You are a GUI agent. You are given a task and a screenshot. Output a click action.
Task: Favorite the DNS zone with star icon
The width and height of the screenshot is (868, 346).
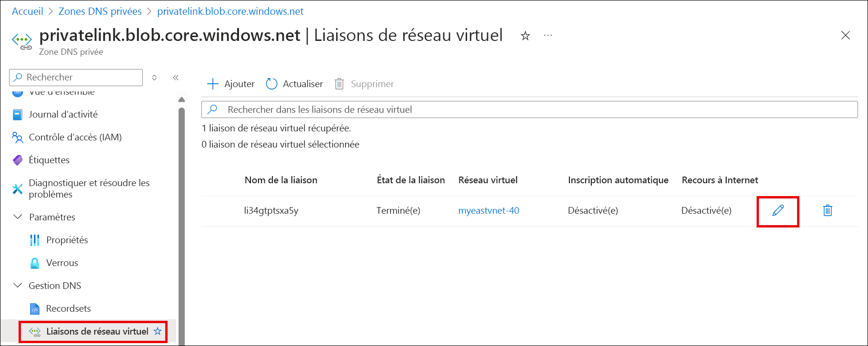[x=525, y=36]
